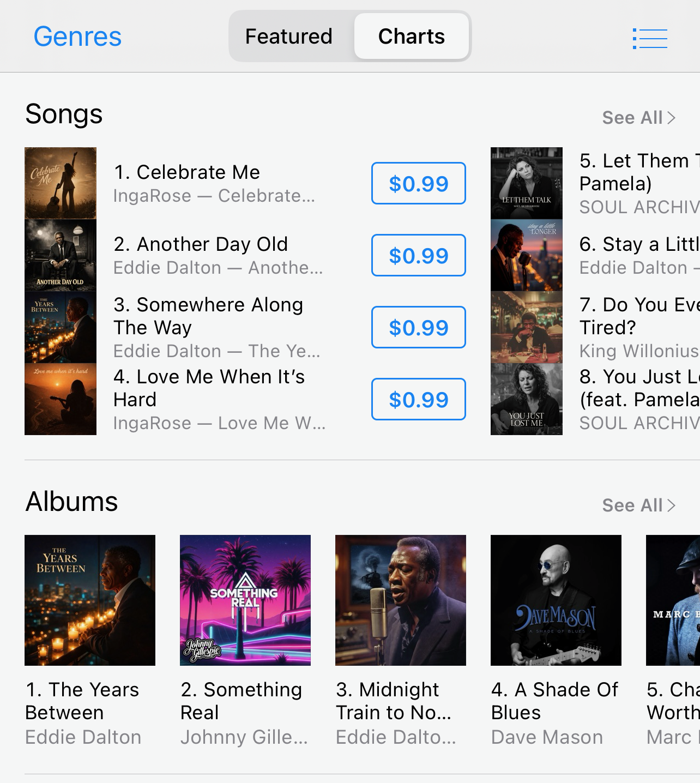The width and height of the screenshot is (700, 783).
Task: Buy Another Day Old for $0.99
Action: point(419,255)
